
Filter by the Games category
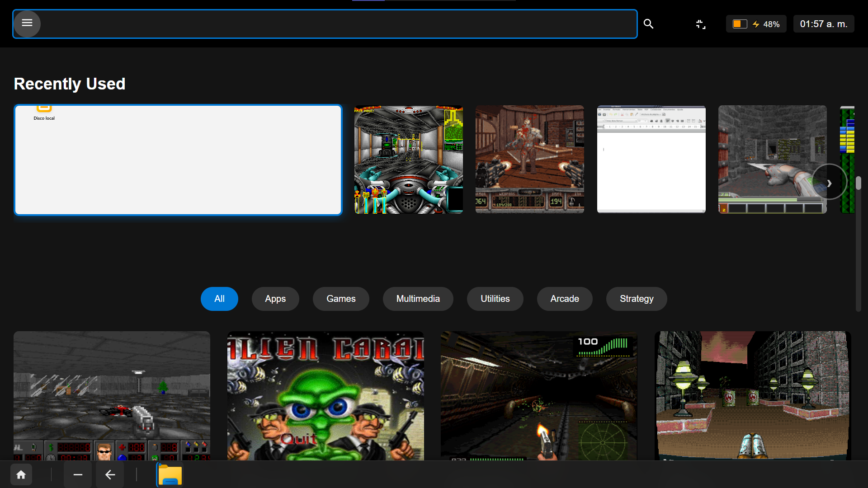tap(341, 299)
